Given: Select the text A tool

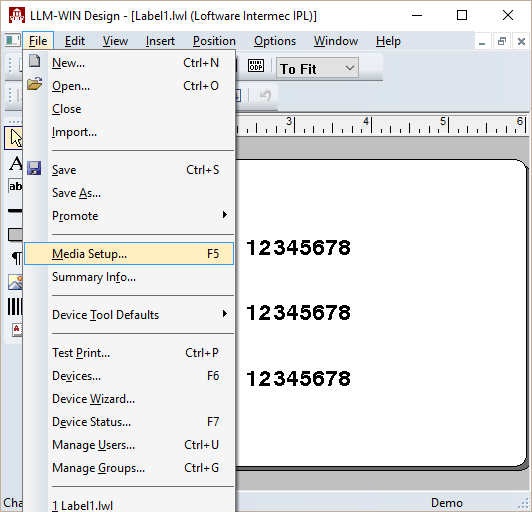Looking at the screenshot, I should pos(15,163).
